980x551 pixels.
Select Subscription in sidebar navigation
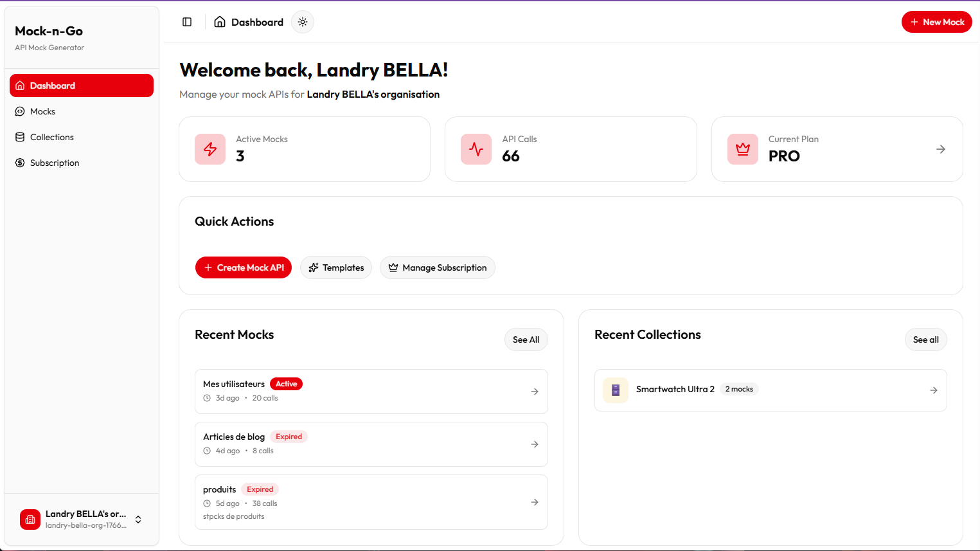(55, 163)
